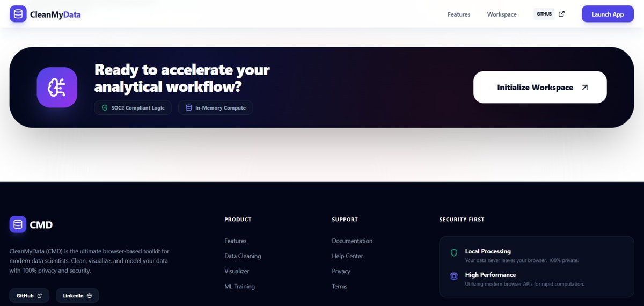This screenshot has height=306, width=644.
Task: Open Features link under Product in footer
Action: (236, 241)
